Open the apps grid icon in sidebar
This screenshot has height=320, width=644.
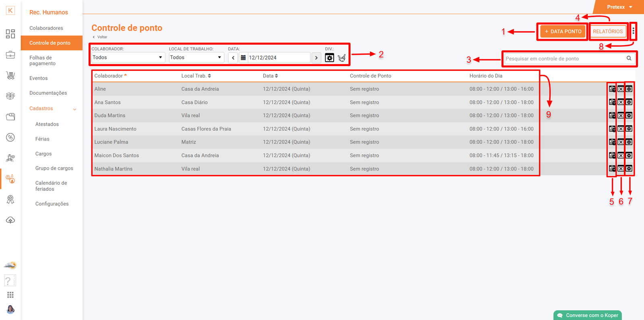click(x=10, y=295)
